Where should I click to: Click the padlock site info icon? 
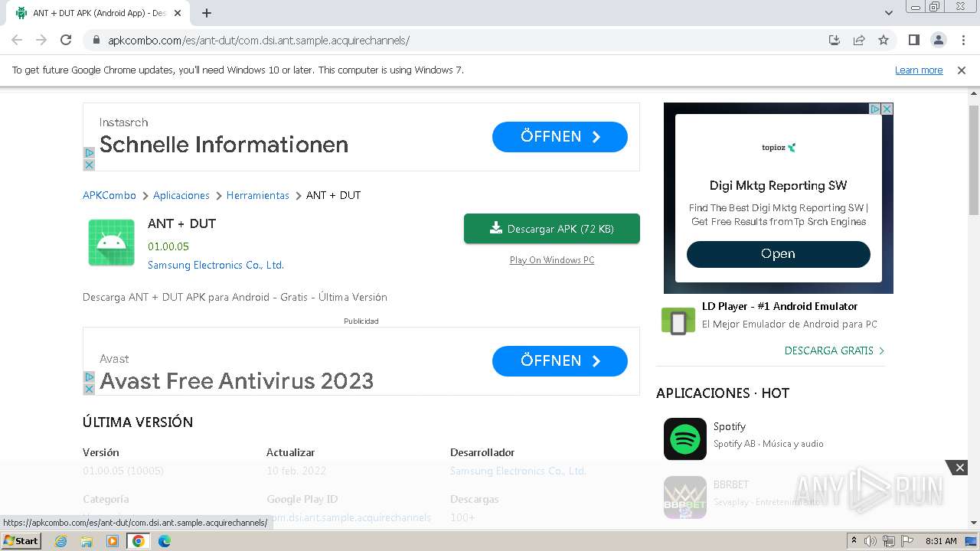[96, 41]
